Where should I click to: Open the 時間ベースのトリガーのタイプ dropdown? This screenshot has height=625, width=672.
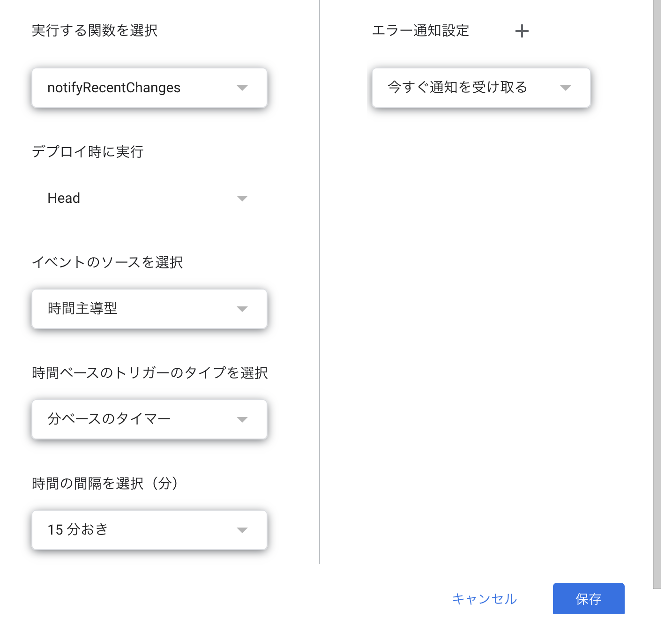tap(149, 420)
